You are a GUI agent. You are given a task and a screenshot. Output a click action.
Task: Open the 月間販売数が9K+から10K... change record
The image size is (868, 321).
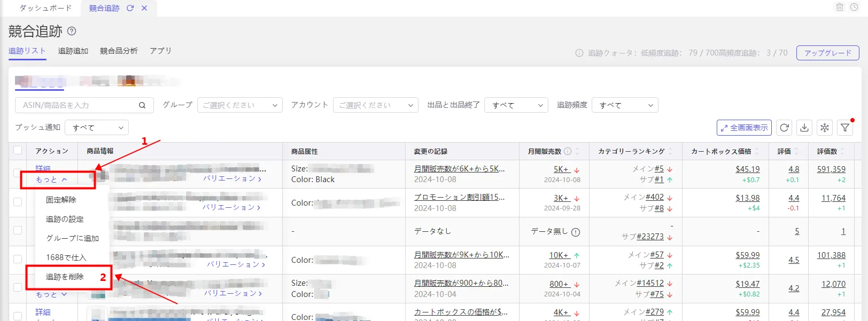[462, 255]
